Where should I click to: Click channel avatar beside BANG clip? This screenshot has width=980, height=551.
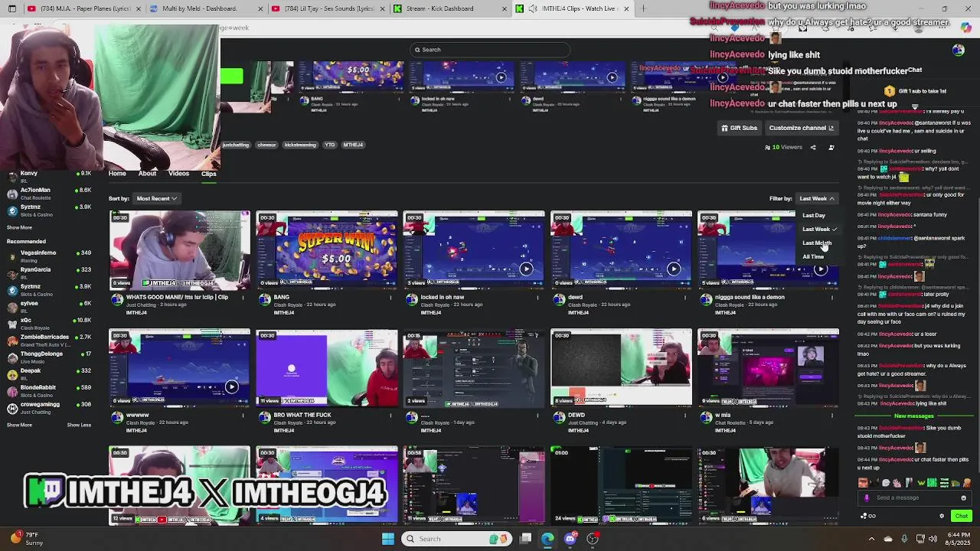click(x=265, y=299)
